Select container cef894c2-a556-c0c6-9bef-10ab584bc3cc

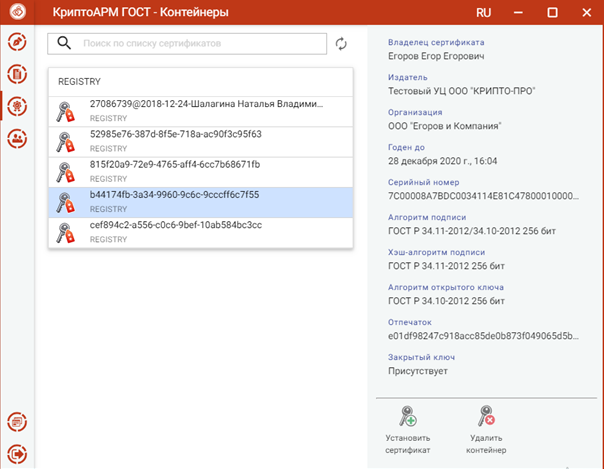201,233
